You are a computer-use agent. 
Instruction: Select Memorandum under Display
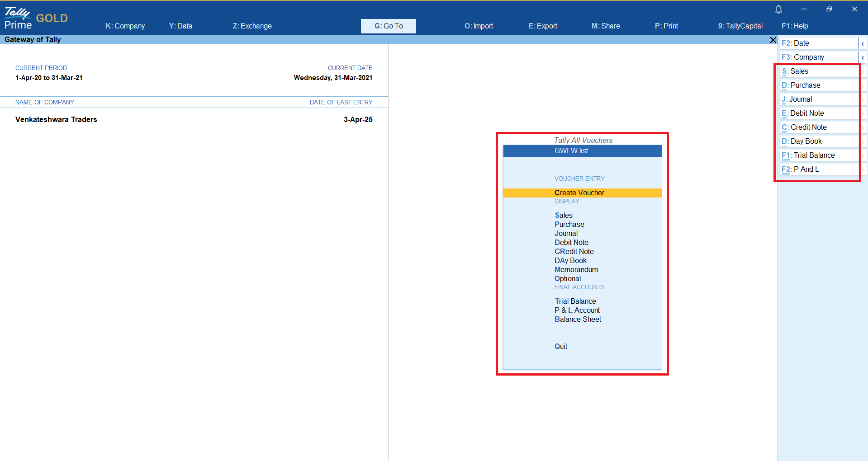(576, 270)
